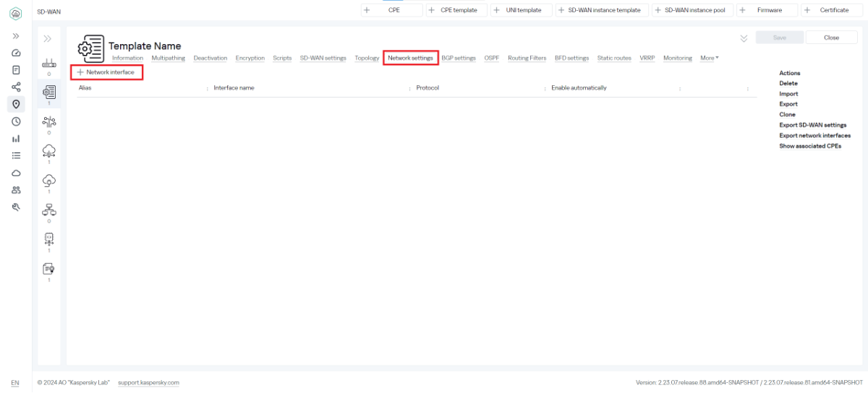Open the network hierarchy icon in secondary panel
This screenshot has height=393, width=868.
[48, 210]
